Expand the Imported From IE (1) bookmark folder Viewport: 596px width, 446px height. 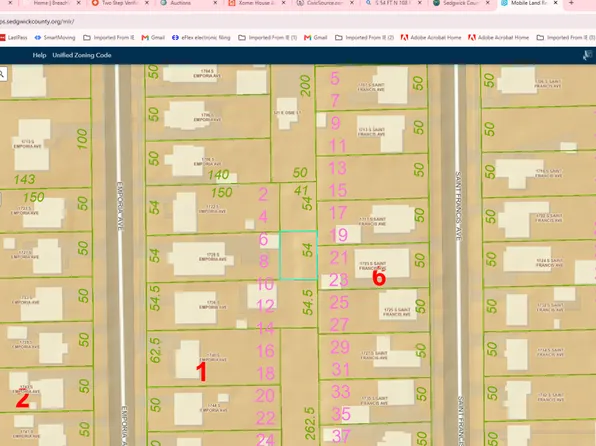[x=268, y=37]
